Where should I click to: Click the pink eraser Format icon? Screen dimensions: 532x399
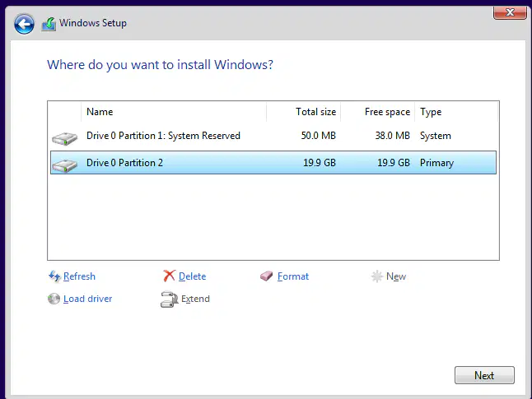267,276
